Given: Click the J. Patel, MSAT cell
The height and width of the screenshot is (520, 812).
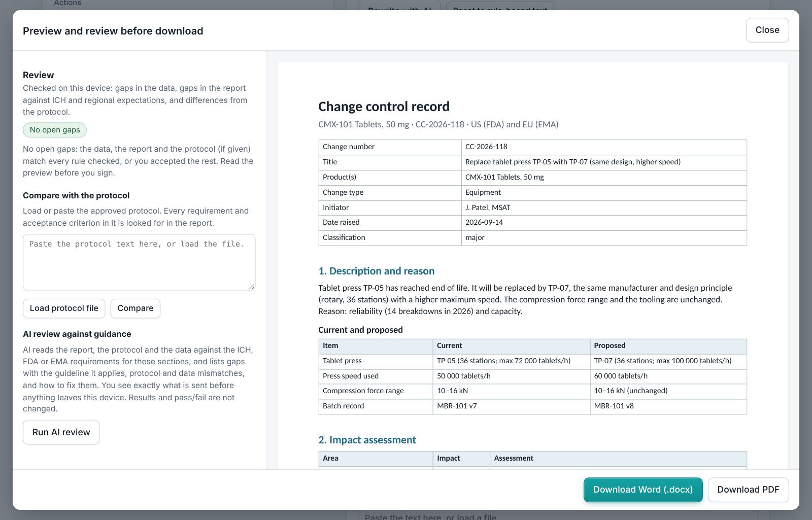Looking at the screenshot, I should click(x=604, y=207).
